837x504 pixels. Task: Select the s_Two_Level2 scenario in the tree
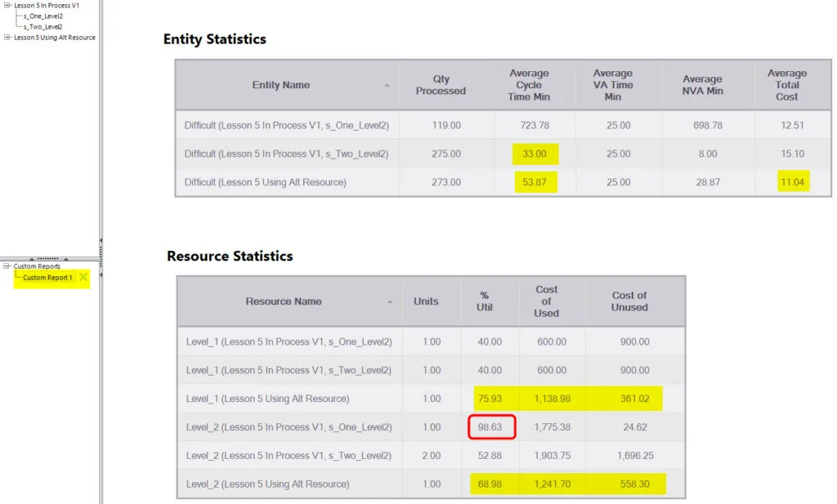pos(43,27)
